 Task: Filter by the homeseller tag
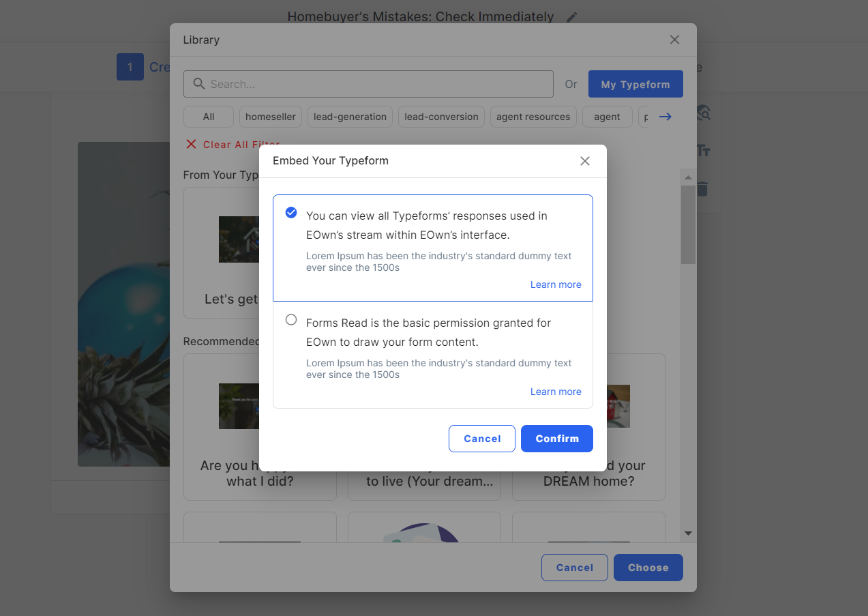click(x=271, y=117)
